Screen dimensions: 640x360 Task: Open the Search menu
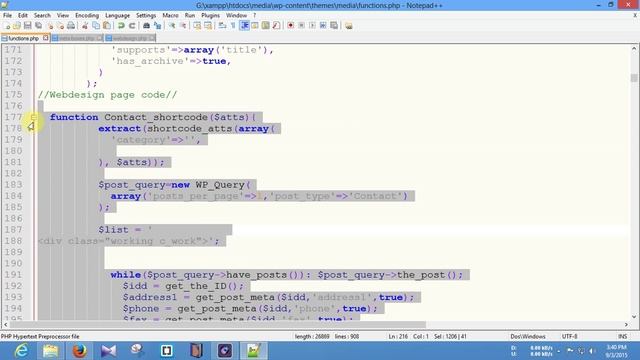point(42,15)
